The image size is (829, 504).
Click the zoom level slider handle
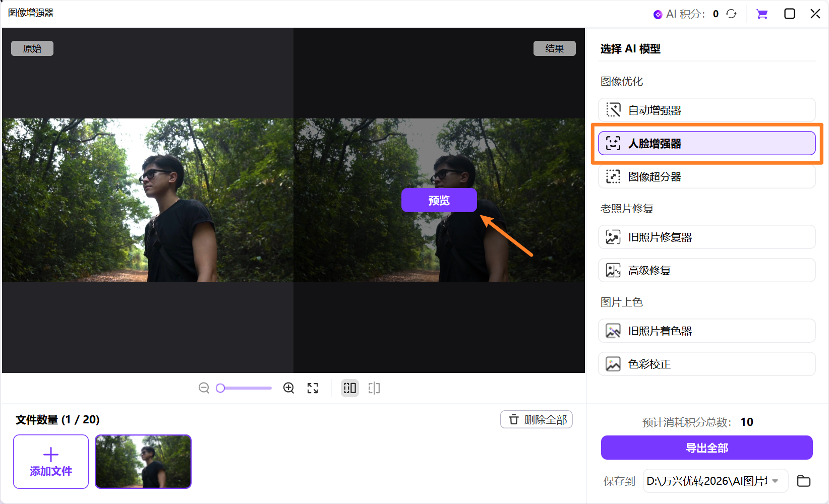click(220, 388)
